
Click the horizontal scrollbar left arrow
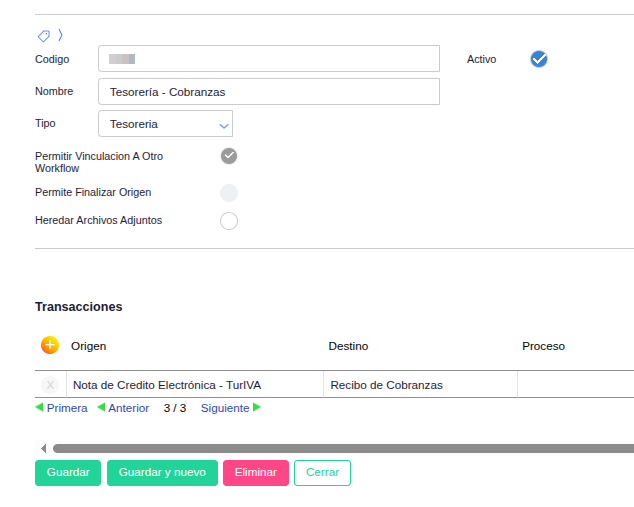tap(43, 448)
